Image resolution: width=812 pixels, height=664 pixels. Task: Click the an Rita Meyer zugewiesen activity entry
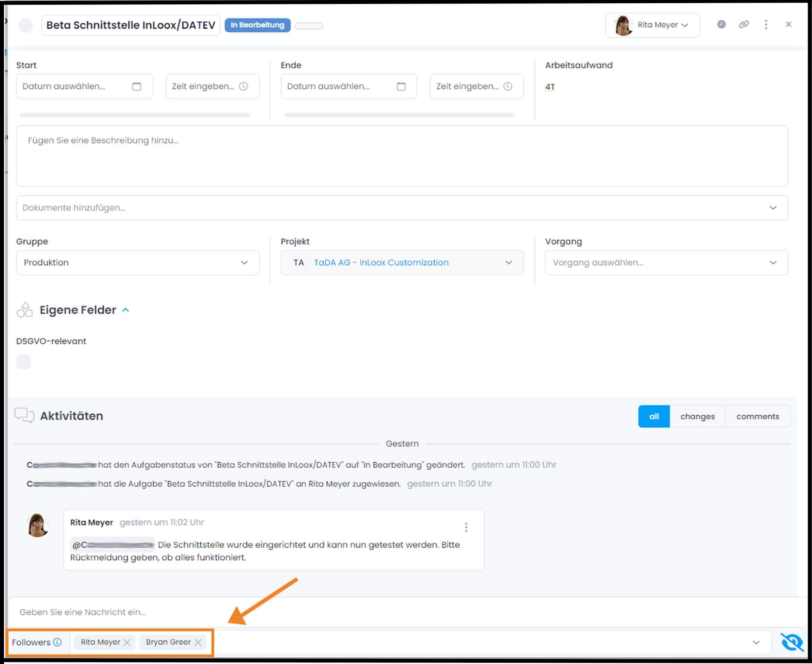[214, 484]
